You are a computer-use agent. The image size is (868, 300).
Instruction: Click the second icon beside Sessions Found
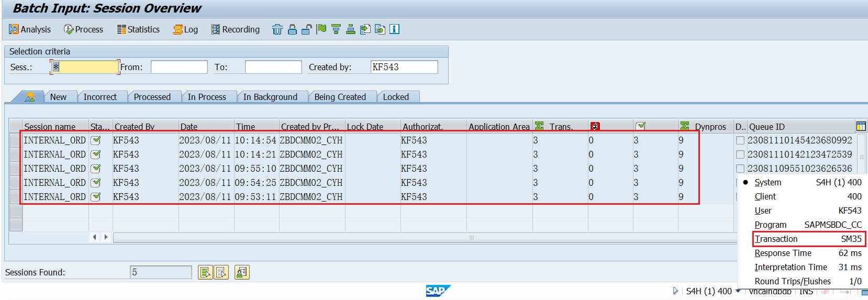[221, 272]
